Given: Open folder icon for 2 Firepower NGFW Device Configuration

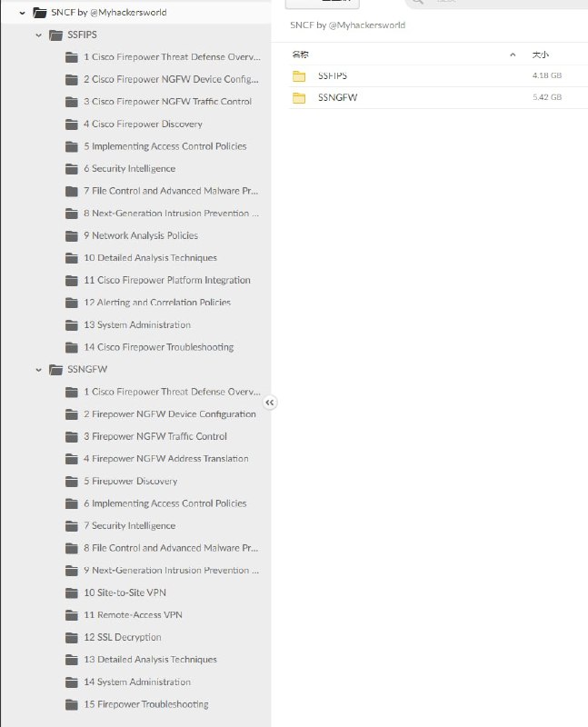Looking at the screenshot, I should tap(72, 414).
